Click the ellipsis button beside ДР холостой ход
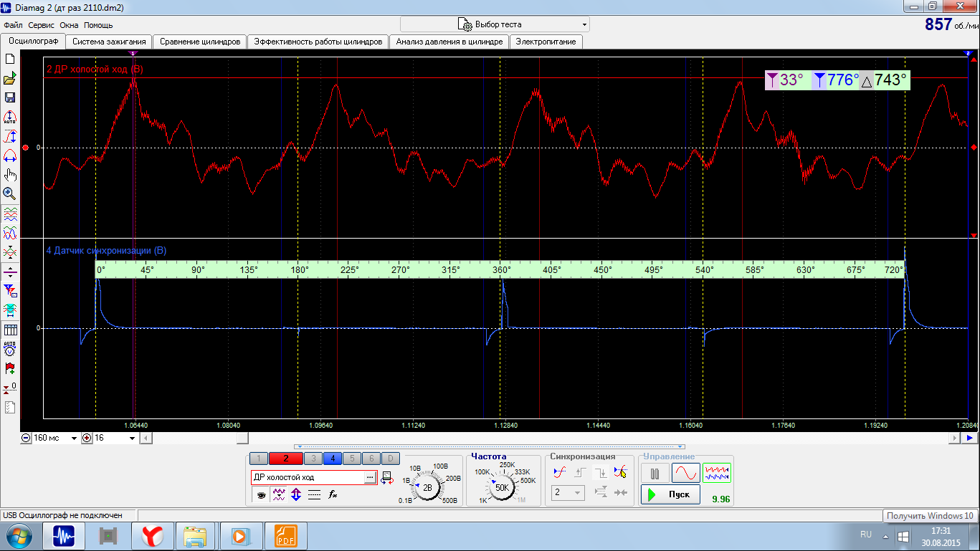 (370, 477)
